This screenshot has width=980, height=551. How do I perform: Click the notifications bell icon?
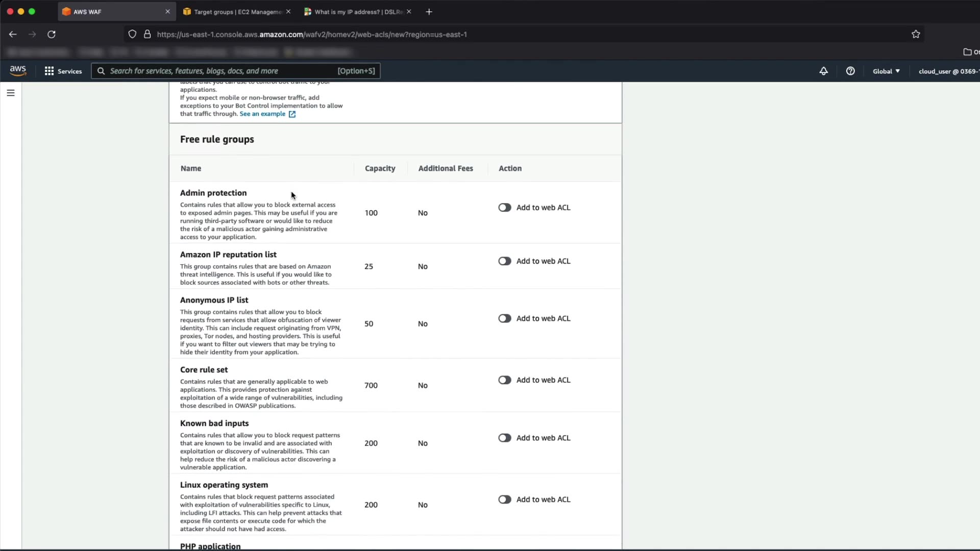click(x=823, y=71)
